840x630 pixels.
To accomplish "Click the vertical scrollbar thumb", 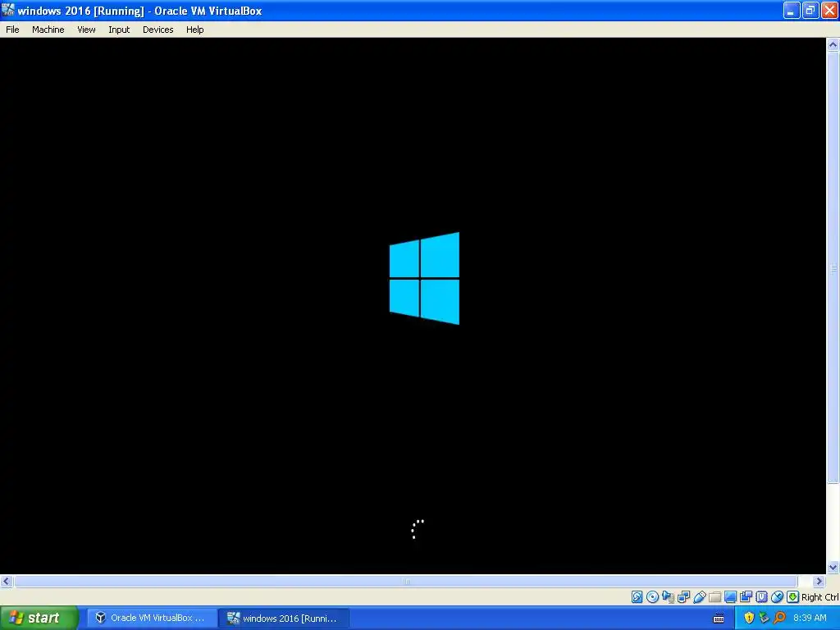I will coord(833,267).
